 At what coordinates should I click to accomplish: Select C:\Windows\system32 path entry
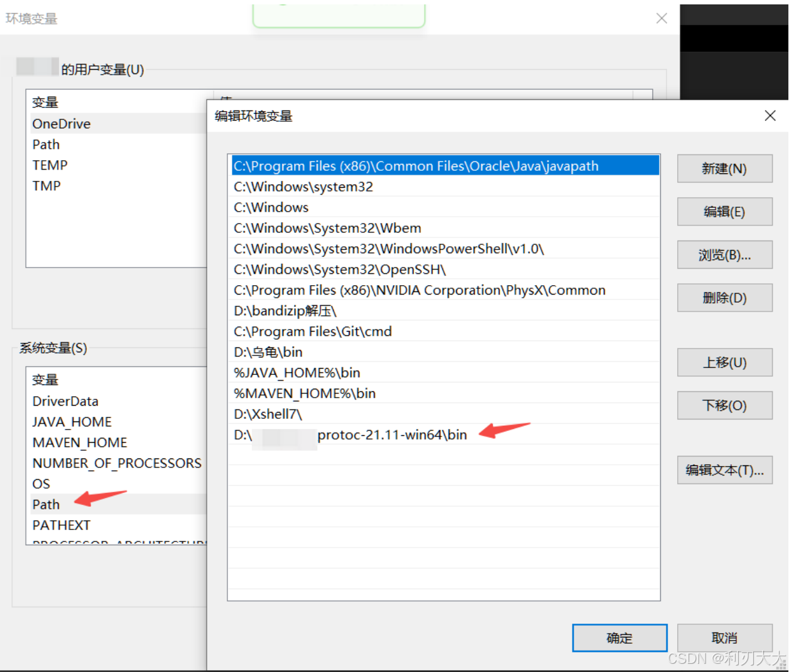[x=445, y=187]
